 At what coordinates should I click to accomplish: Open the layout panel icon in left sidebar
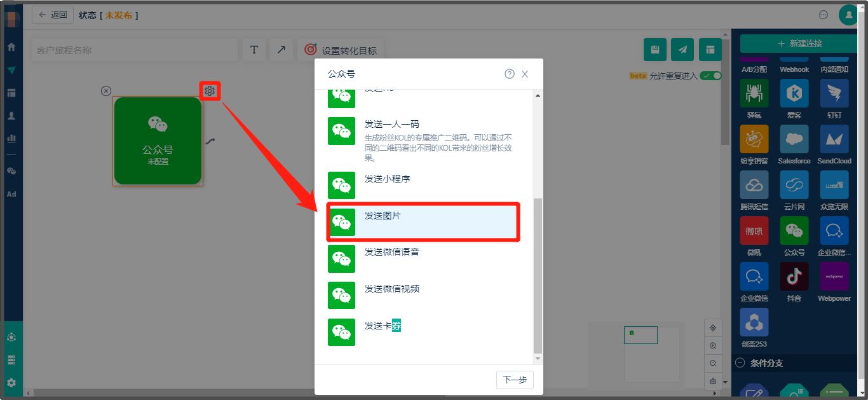click(11, 93)
